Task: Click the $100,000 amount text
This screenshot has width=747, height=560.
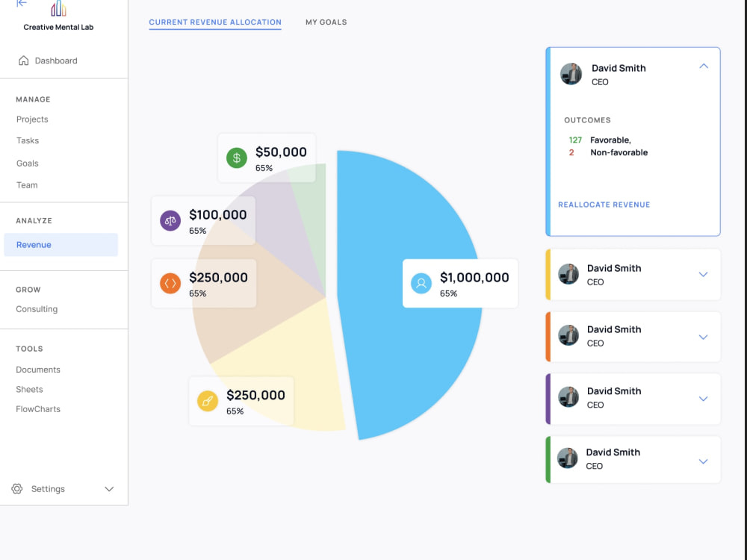Action: click(217, 215)
